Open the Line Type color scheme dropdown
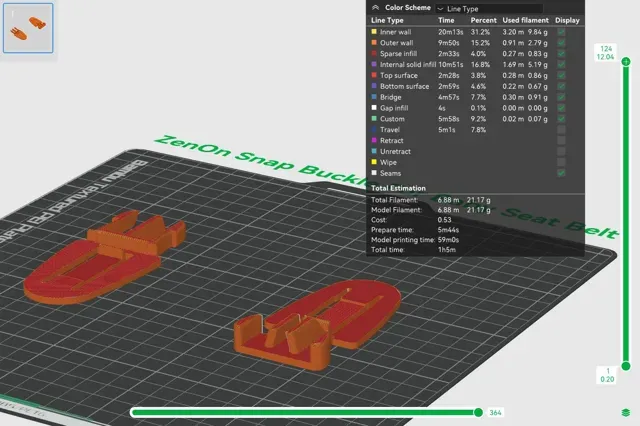Image resolution: width=640 pixels, height=426 pixels. (x=489, y=9)
